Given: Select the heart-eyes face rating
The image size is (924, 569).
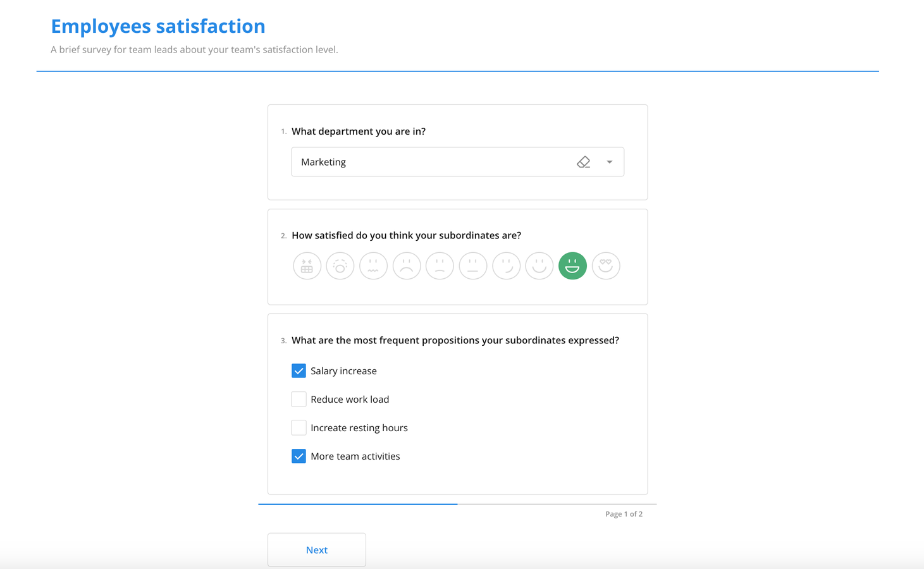Looking at the screenshot, I should tap(606, 266).
